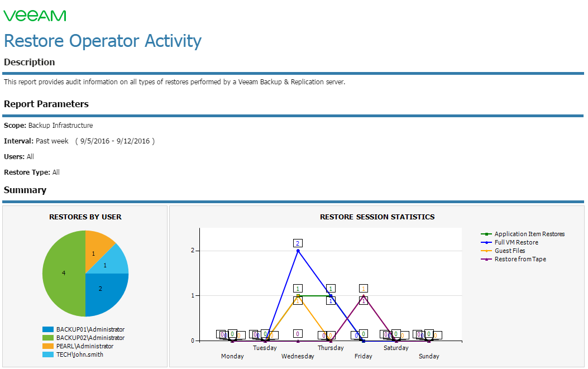Click the Summary section heading
The image size is (588, 369).
pyautogui.click(x=25, y=190)
